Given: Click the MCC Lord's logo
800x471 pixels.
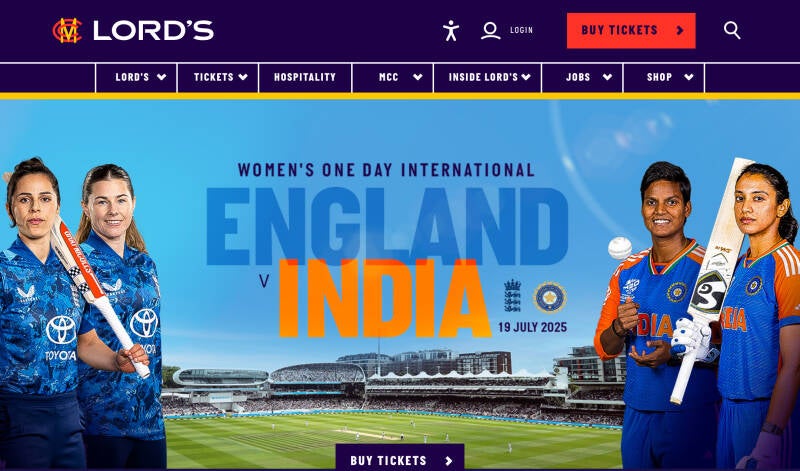Looking at the screenshot, I should point(133,30).
